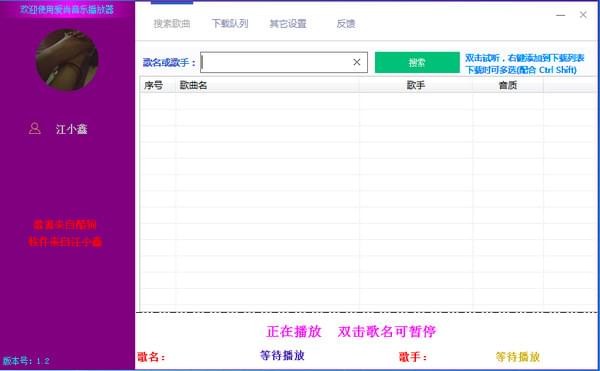Viewport: 600px width, 371px height.
Task: Click the 双击歌名可暂停 hint text
Action: [x=386, y=331]
